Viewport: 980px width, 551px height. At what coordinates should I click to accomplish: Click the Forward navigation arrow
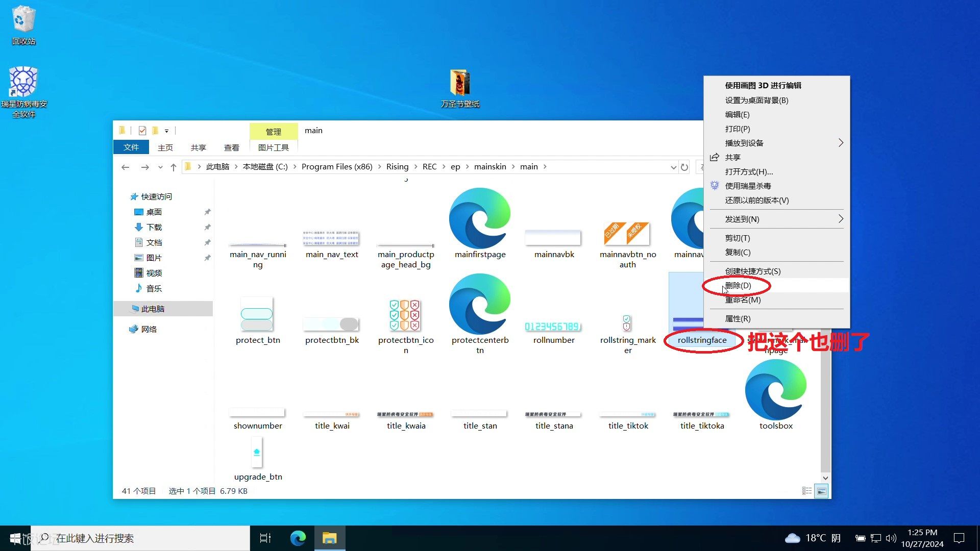145,167
